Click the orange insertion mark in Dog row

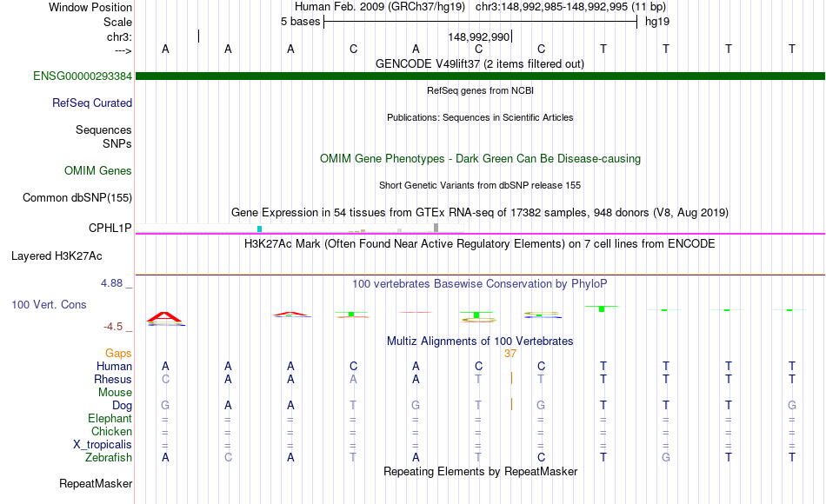point(511,404)
